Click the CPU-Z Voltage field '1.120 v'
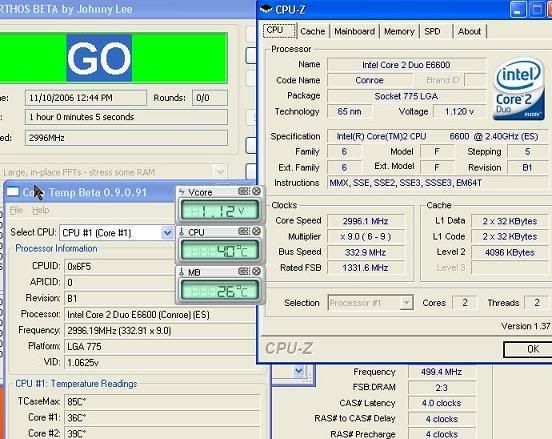This screenshot has height=439, width=552. [459, 112]
